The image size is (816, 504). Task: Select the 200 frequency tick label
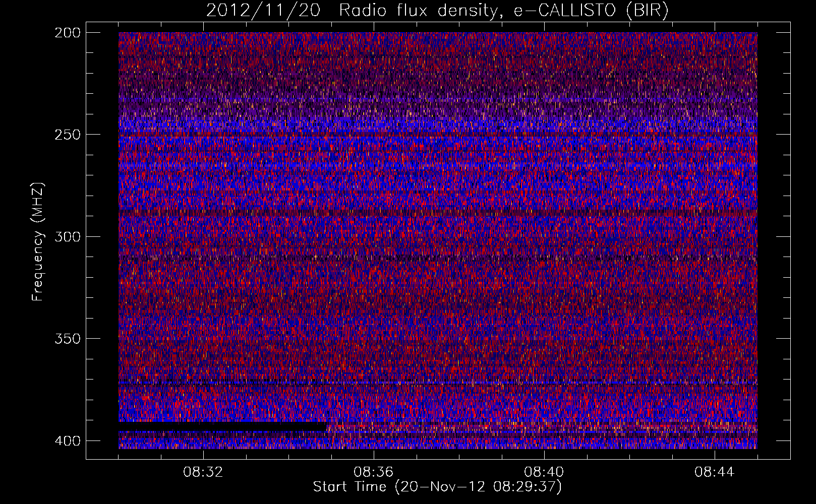[x=67, y=33]
